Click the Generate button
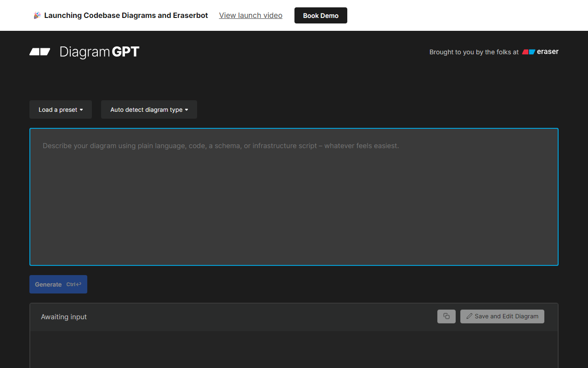This screenshot has width=588, height=368. [58, 284]
